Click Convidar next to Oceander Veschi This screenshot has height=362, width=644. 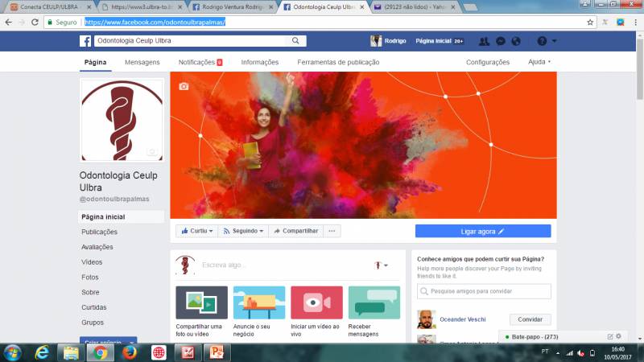click(530, 319)
